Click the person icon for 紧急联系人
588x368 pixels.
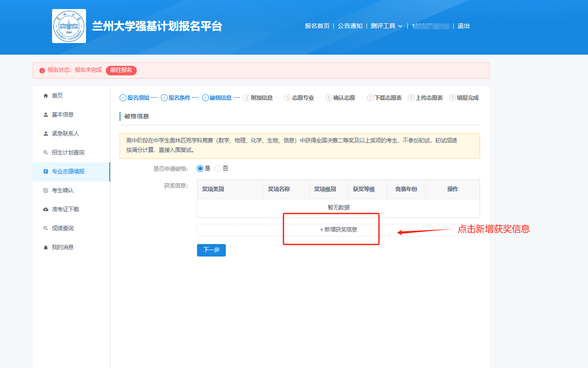[x=46, y=134]
